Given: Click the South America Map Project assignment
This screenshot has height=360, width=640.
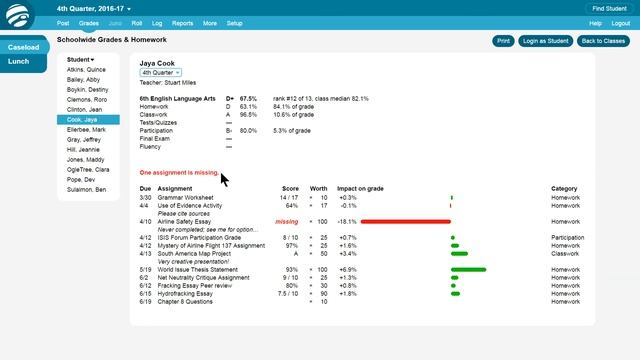Looking at the screenshot, I should click(194, 253).
